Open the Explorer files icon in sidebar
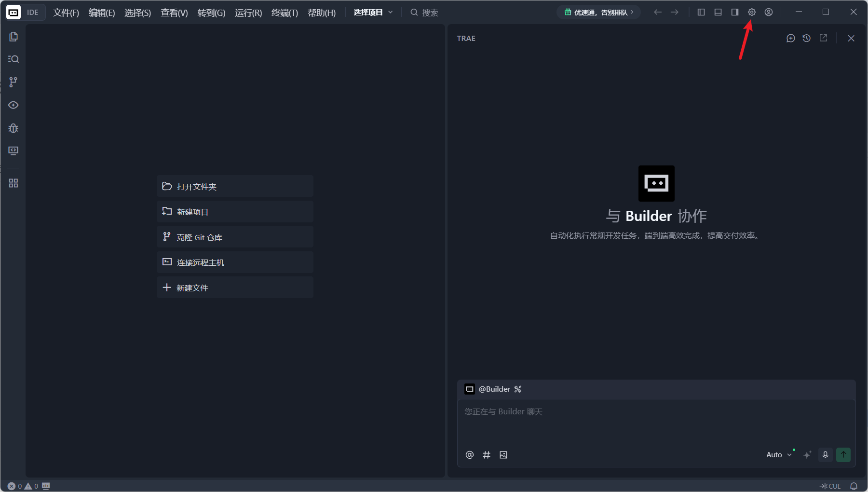868x492 pixels. point(14,37)
